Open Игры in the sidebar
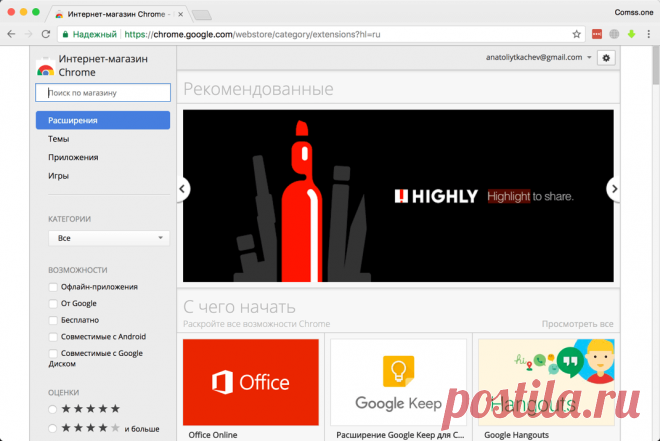Image resolution: width=660 pixels, height=441 pixels. click(x=59, y=176)
